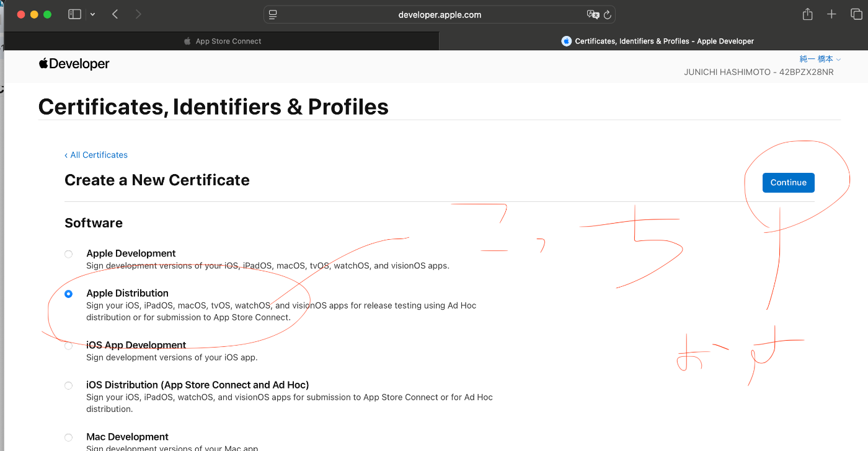Click the Apple Developer logo
The image size is (868, 451).
pos(74,64)
